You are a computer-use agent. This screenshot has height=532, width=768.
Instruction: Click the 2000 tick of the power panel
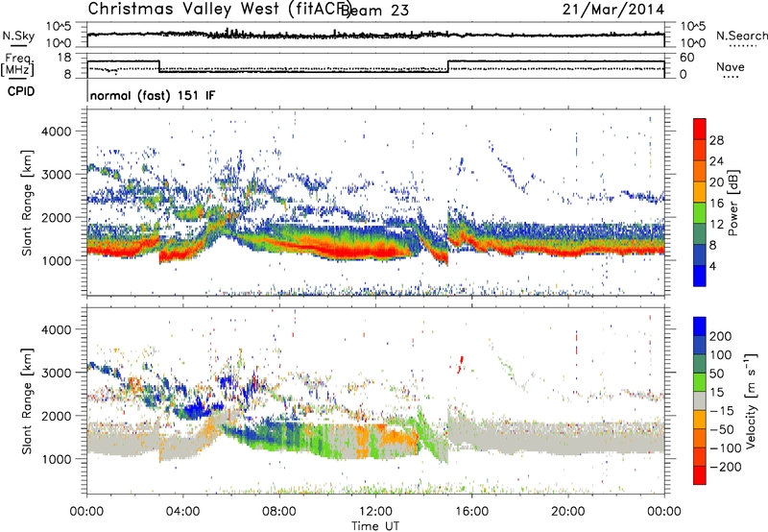click(x=56, y=217)
